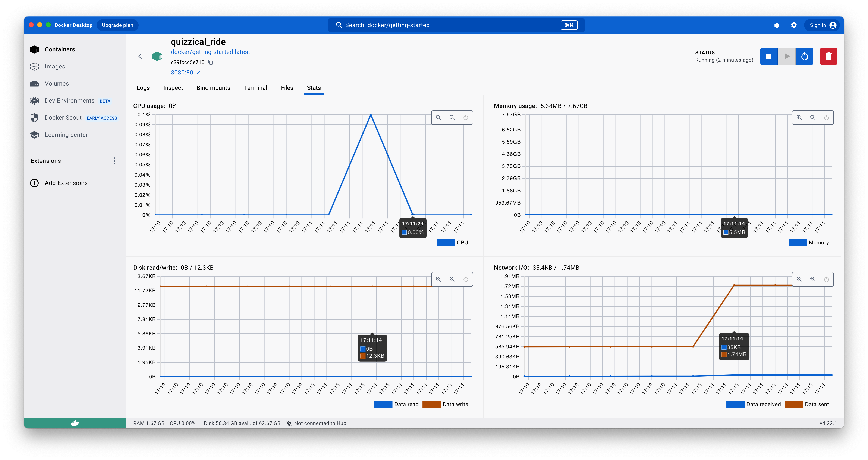Switch to the Bind mounts tab

pyautogui.click(x=213, y=88)
